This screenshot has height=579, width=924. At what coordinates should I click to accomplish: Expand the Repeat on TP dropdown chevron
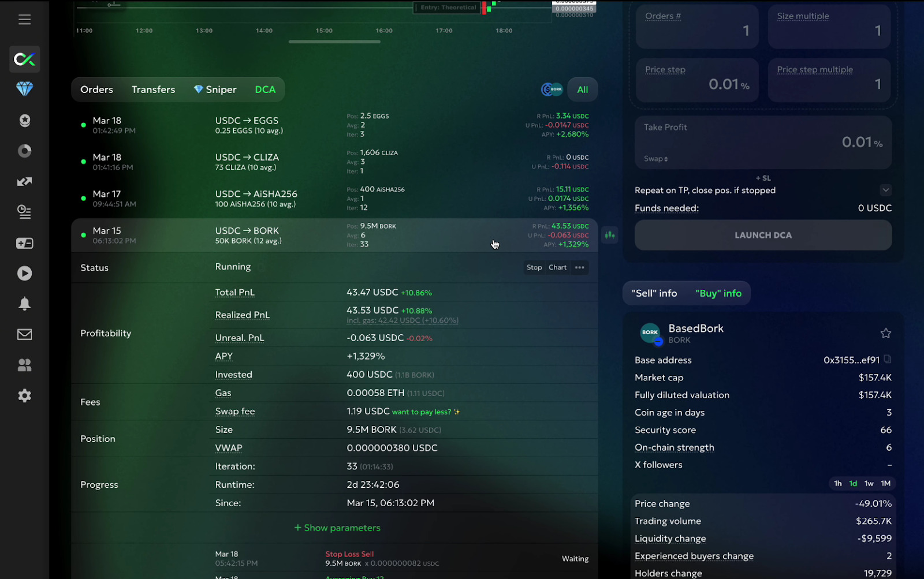(x=885, y=190)
